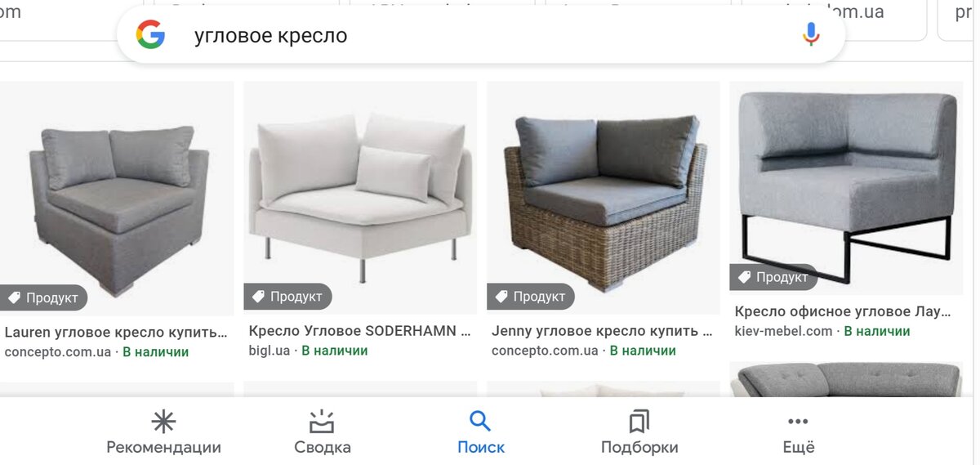The image size is (980, 465).
Task: Click the Продукт tag on Lauren chair
Action: (43, 297)
